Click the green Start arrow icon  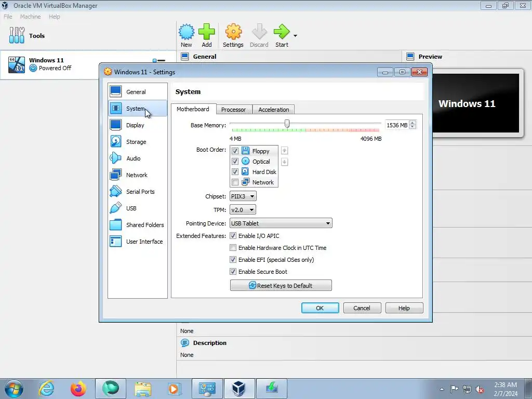pyautogui.click(x=282, y=32)
